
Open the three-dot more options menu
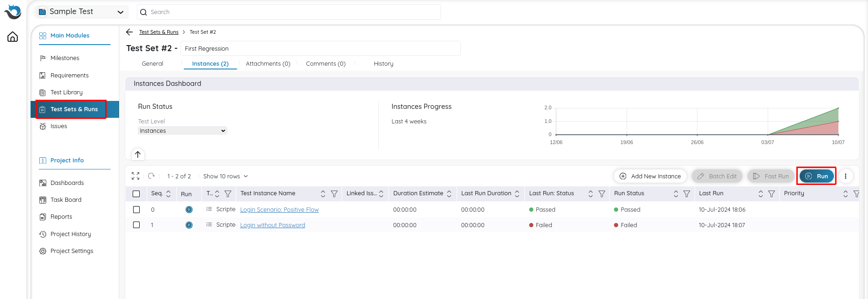pos(846,176)
